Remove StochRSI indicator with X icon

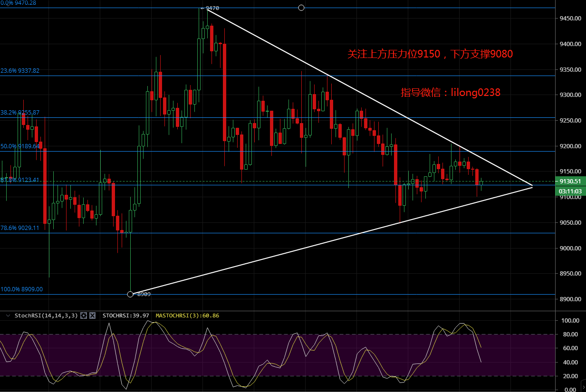[92, 316]
